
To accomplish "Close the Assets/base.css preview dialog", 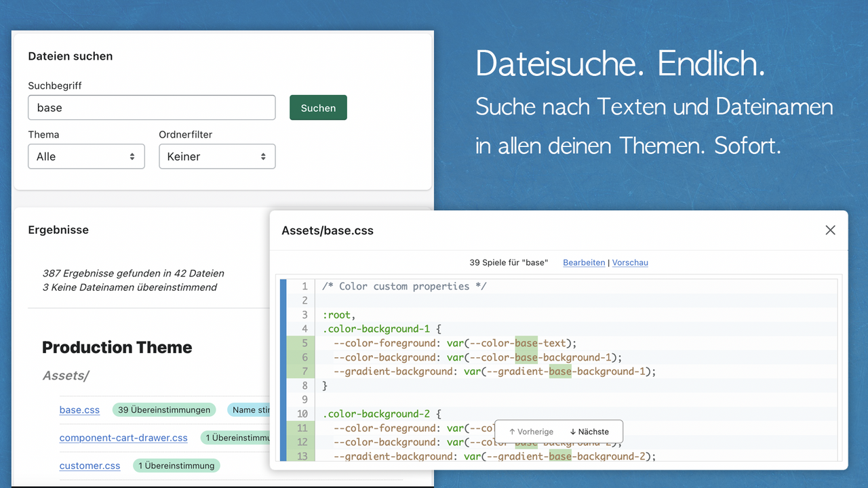I will [830, 230].
